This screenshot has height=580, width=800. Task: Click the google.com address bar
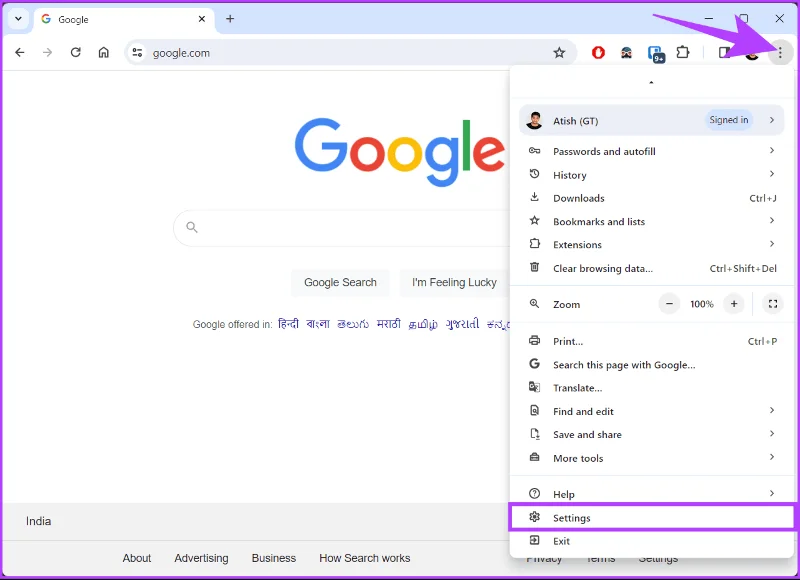pos(351,53)
